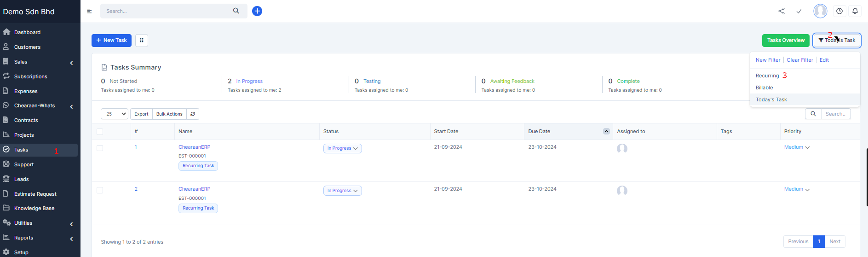Tick the select-all checkbox in table header
Screen dimensions: 868x257
tap(100, 132)
